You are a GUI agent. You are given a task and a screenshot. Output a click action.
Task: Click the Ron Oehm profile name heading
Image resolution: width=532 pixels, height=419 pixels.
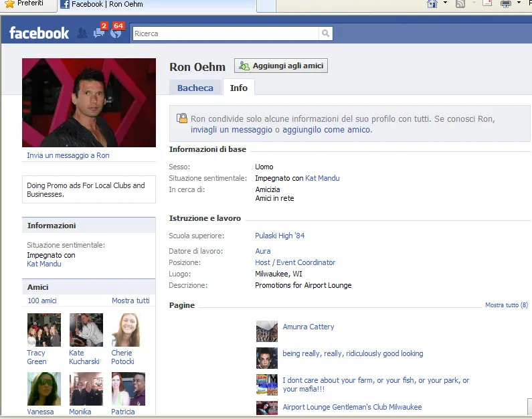pos(197,67)
